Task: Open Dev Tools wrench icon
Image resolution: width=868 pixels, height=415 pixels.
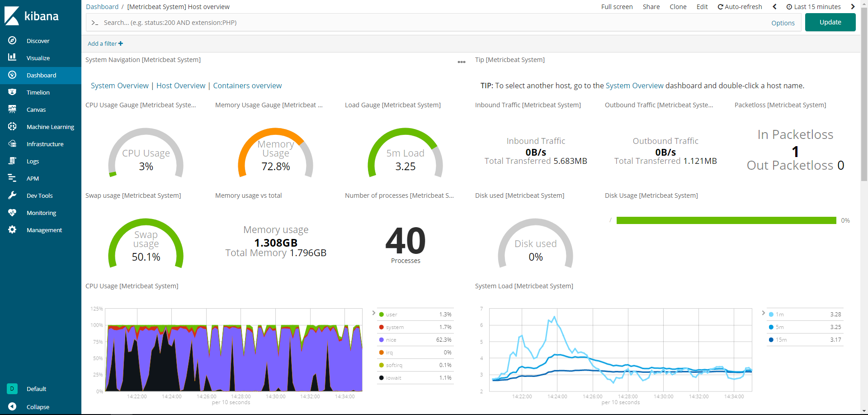Action: (12, 195)
